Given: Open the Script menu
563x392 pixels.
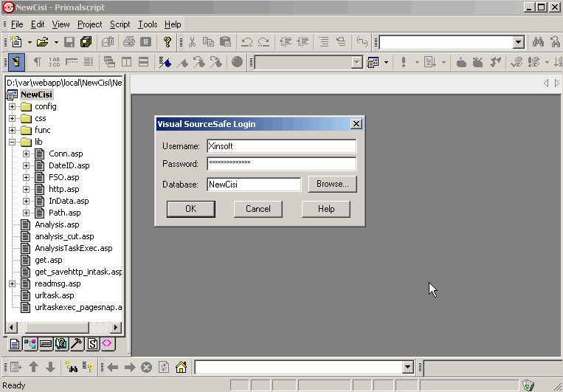Looking at the screenshot, I should (x=120, y=24).
